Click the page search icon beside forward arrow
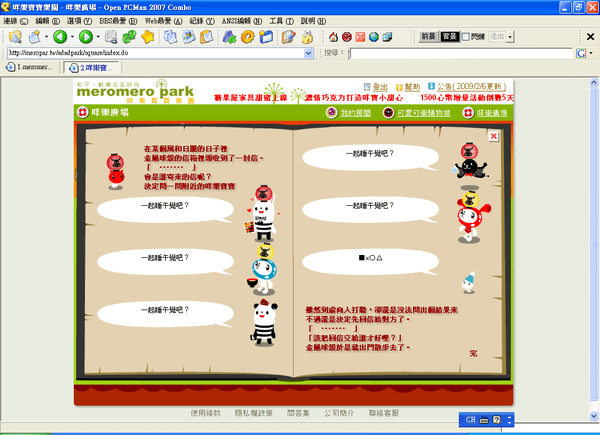600x435 pixels. 111,37
